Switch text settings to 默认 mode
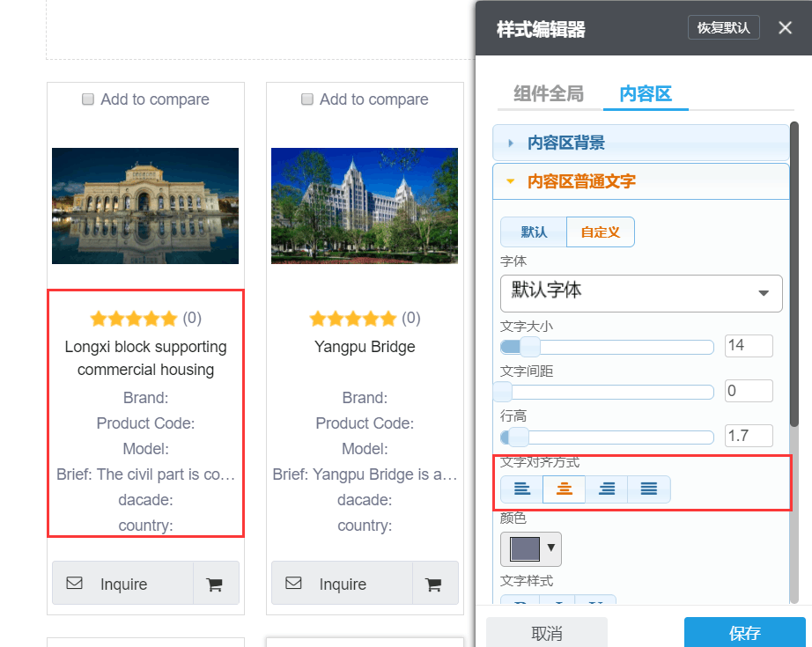This screenshot has height=647, width=812. (533, 232)
